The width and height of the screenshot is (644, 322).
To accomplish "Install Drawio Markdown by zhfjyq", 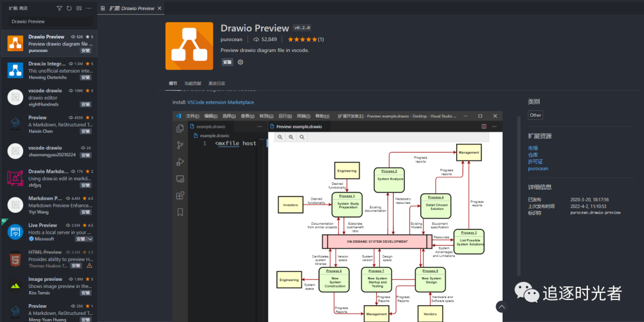I will tap(85, 185).
